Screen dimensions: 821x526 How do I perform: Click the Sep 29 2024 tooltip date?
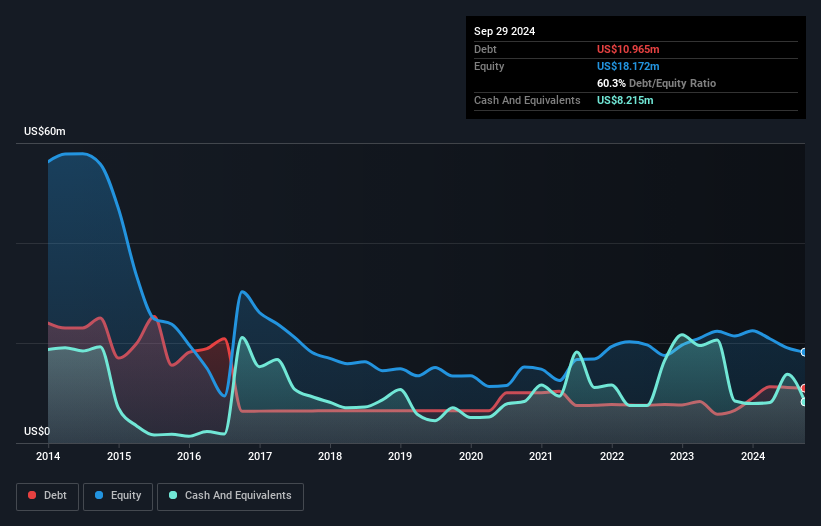504,31
